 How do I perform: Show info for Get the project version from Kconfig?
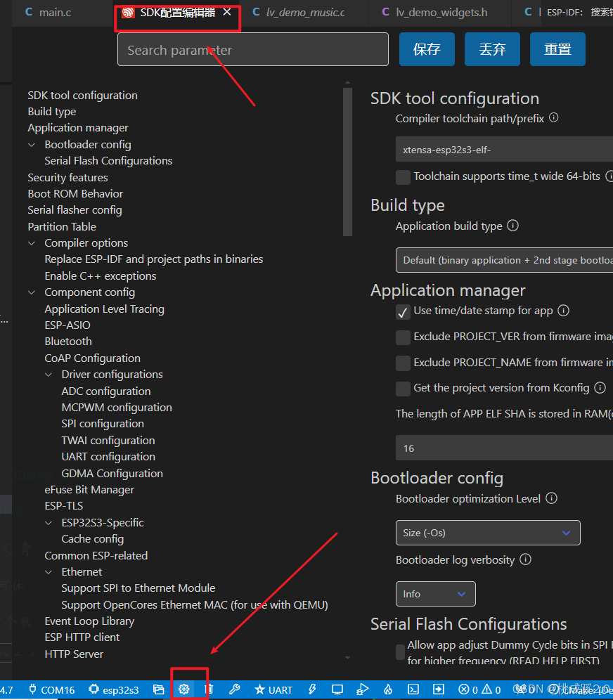click(x=600, y=387)
